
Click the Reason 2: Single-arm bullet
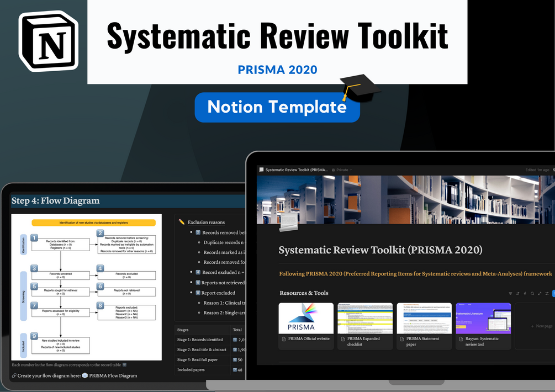[224, 312]
